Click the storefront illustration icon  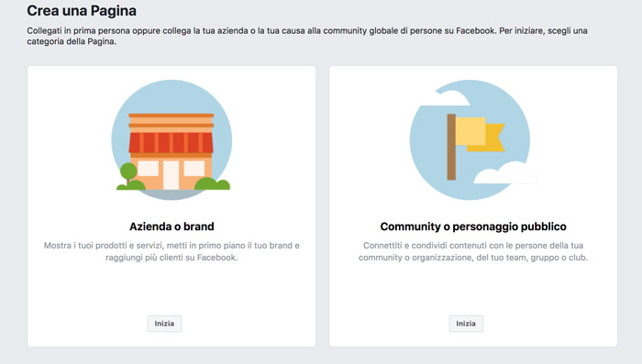pyautogui.click(x=172, y=139)
